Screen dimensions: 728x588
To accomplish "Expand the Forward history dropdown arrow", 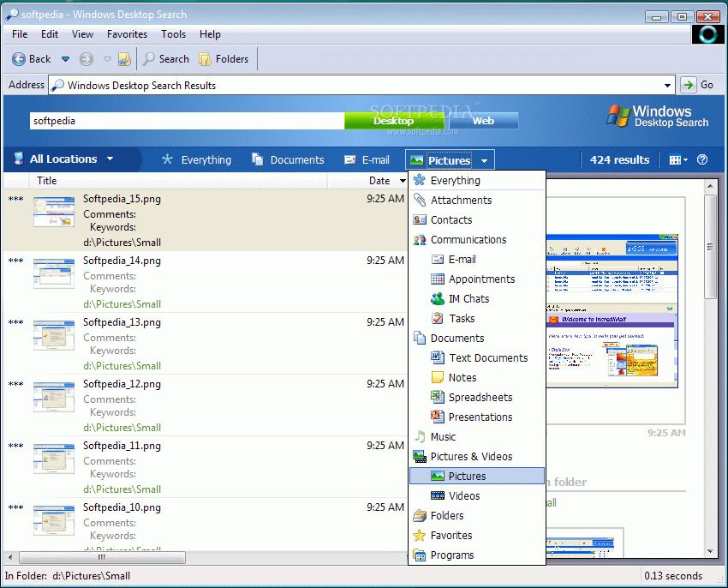I will 107,59.
